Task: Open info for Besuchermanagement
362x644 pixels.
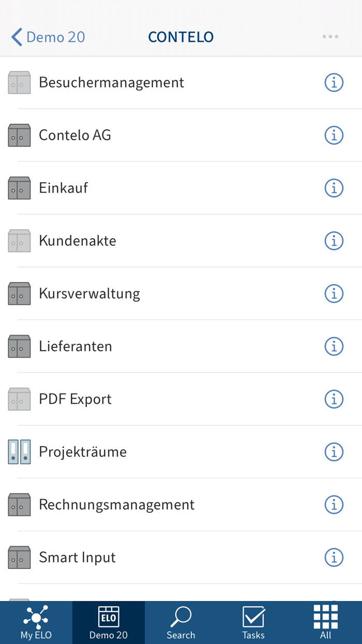Action: (334, 82)
